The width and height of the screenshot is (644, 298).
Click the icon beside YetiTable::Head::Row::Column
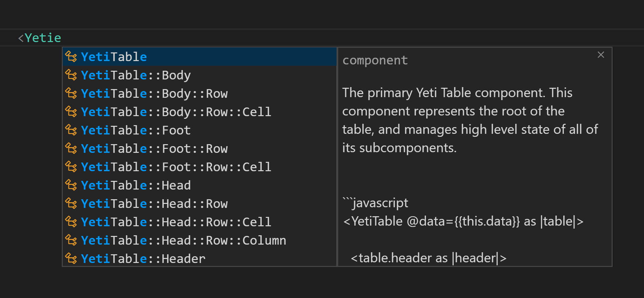(x=71, y=240)
